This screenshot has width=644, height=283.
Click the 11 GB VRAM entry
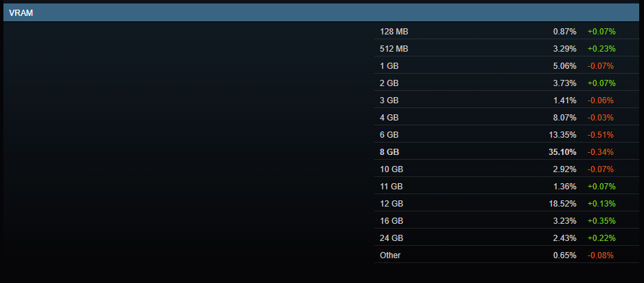pos(506,187)
